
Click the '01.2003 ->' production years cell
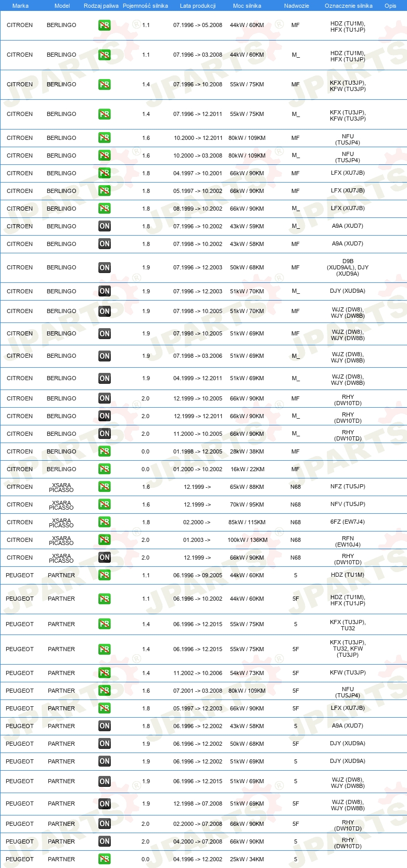click(x=197, y=540)
